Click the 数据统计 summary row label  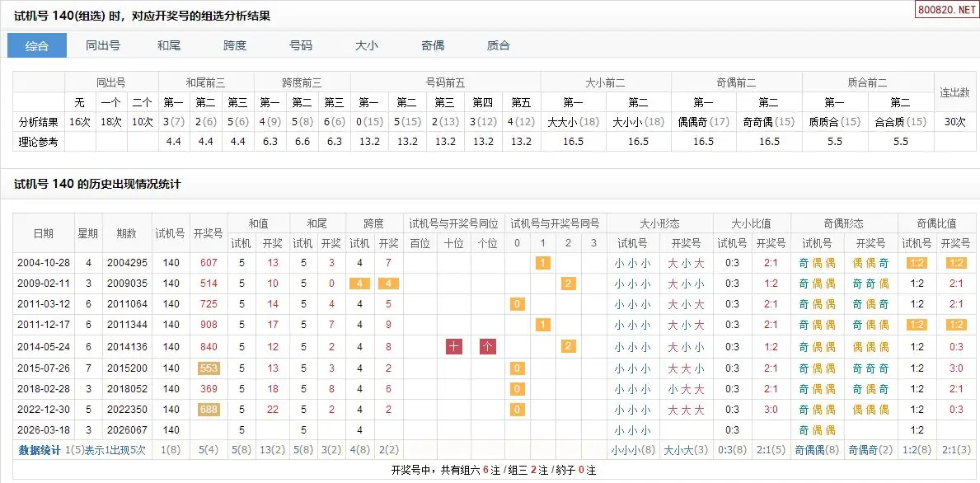click(40, 451)
